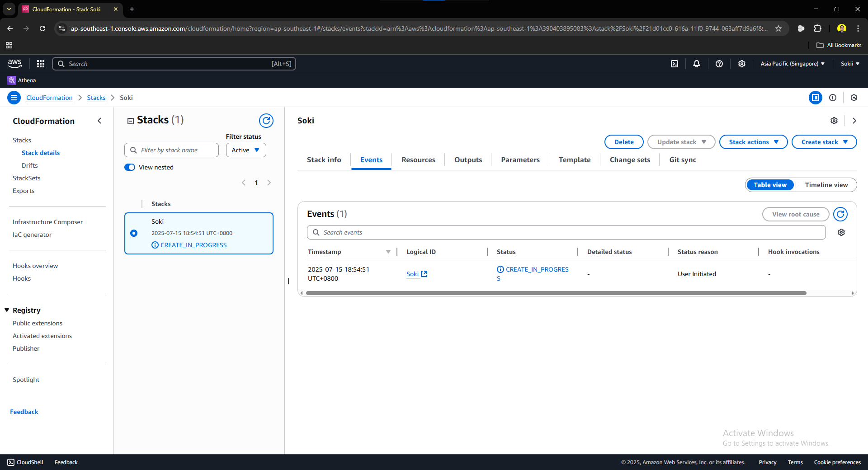Open the info panel icon
868x470 pixels.
pos(833,98)
